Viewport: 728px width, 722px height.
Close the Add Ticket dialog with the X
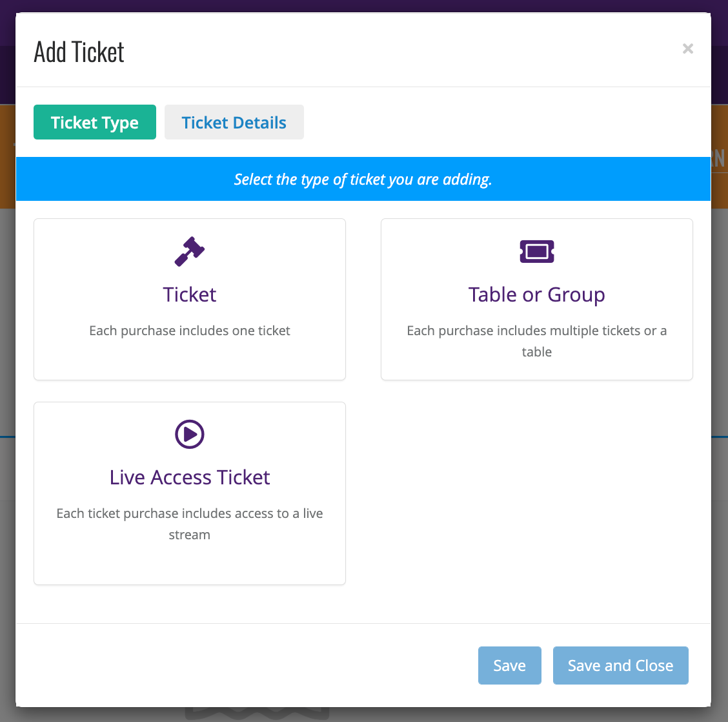[687, 48]
